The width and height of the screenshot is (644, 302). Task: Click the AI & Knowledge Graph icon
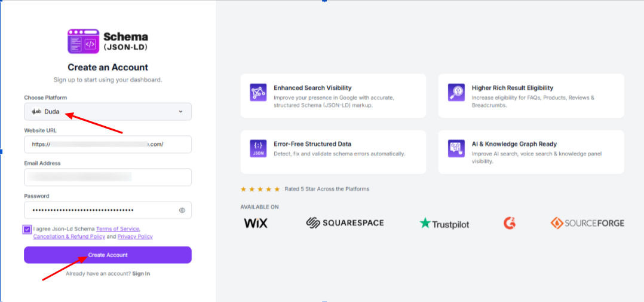(456, 149)
